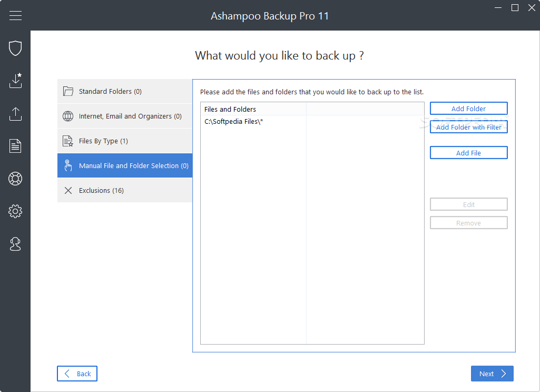
Task: Click the disabled Remove button
Action: click(468, 223)
